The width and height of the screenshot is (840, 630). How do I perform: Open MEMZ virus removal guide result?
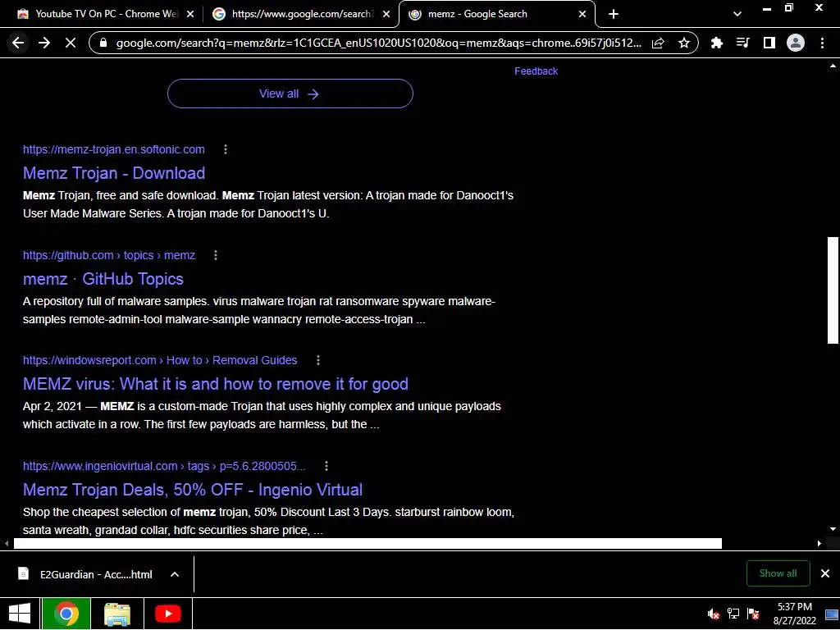216,384
